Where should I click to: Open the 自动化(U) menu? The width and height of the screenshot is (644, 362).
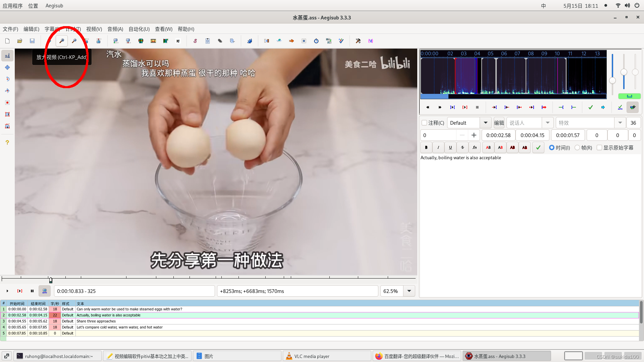coord(139,29)
